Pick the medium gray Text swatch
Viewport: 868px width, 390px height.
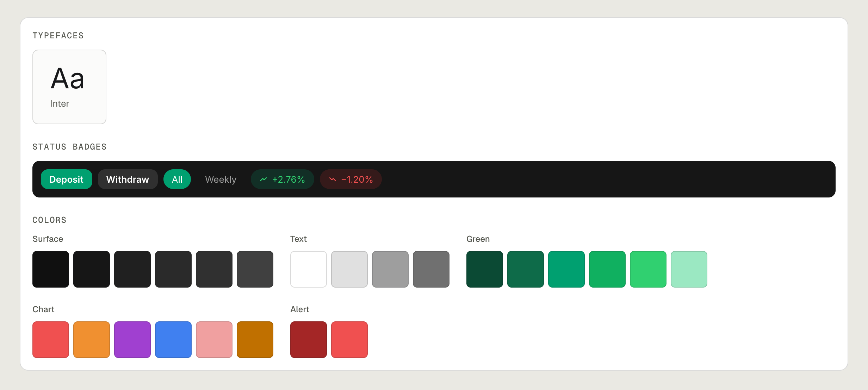[390, 269]
